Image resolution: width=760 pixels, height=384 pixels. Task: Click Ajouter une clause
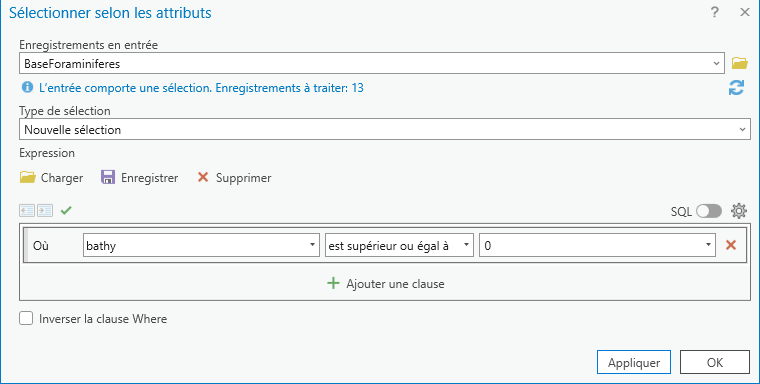(386, 284)
